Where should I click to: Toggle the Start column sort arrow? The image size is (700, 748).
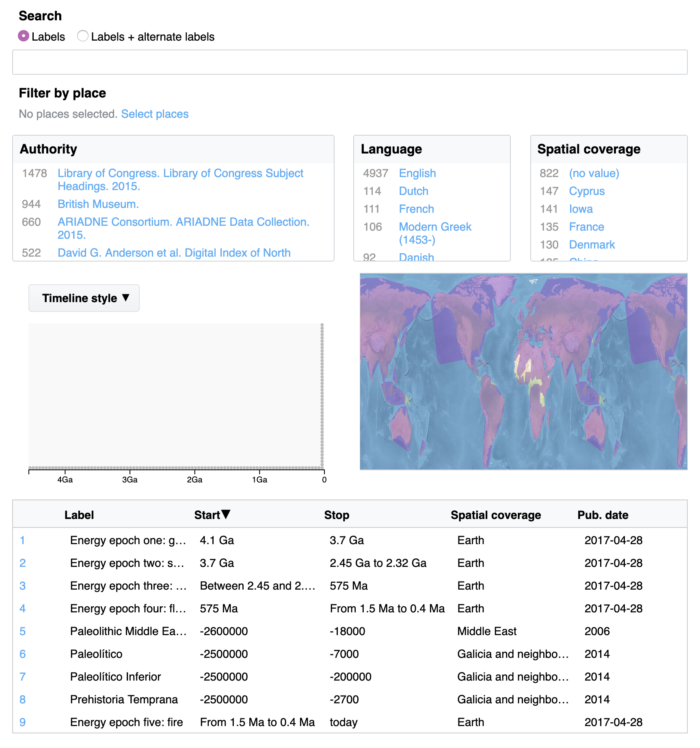226,515
